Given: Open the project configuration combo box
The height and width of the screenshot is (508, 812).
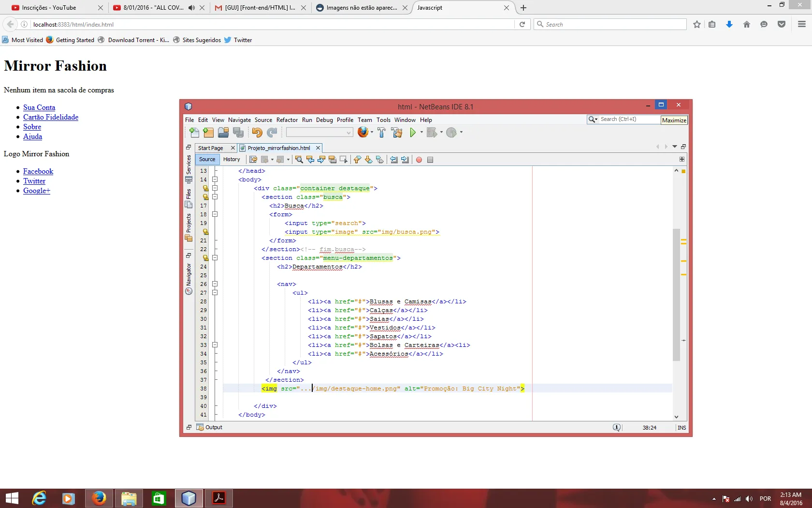Looking at the screenshot, I should point(319,133).
